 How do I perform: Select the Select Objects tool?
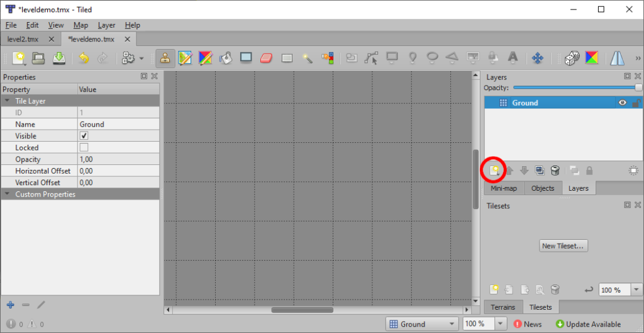pyautogui.click(x=351, y=59)
